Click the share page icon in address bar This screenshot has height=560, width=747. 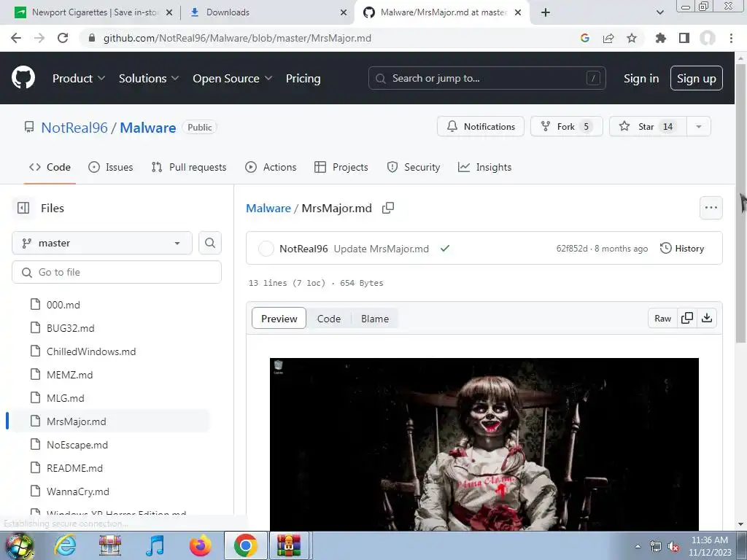point(608,38)
